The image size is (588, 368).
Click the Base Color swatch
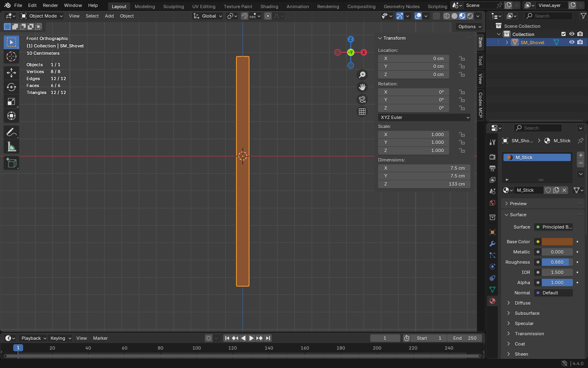pyautogui.click(x=557, y=242)
